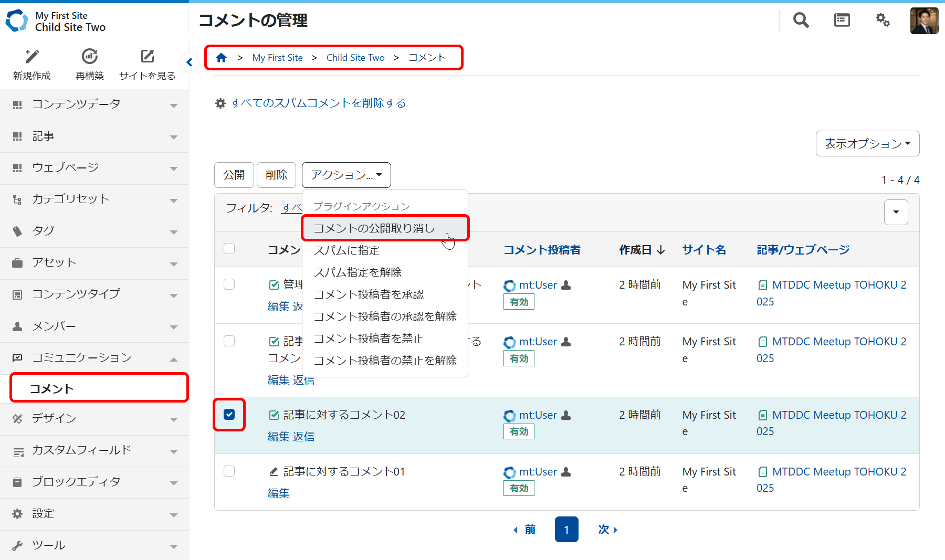
Task: Toggle the select-all checkbox in table header
Action: (229, 249)
